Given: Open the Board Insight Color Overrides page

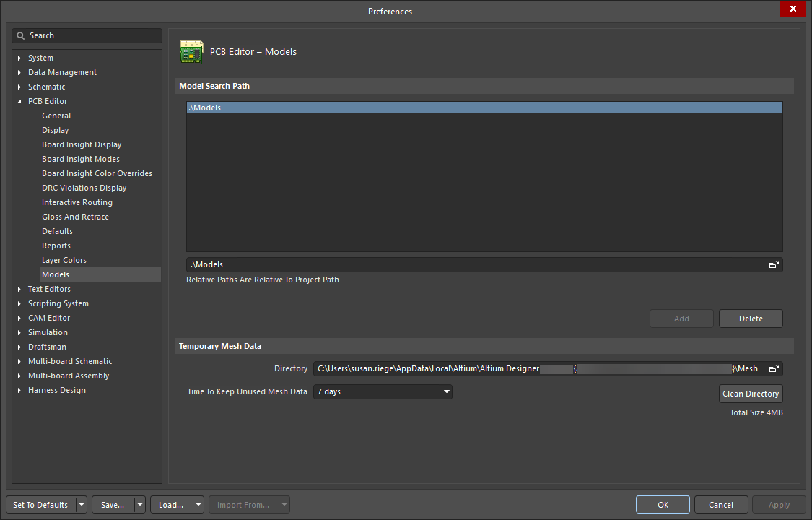Looking at the screenshot, I should (97, 173).
